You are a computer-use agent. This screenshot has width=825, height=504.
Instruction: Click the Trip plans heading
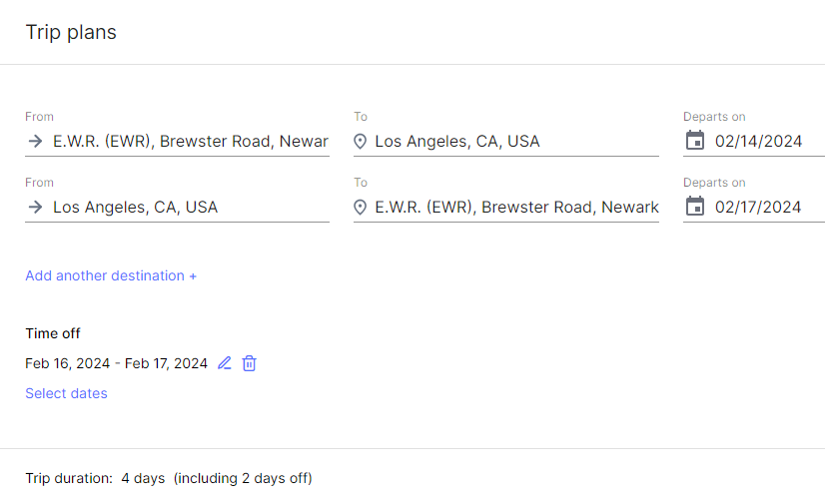[x=71, y=32]
